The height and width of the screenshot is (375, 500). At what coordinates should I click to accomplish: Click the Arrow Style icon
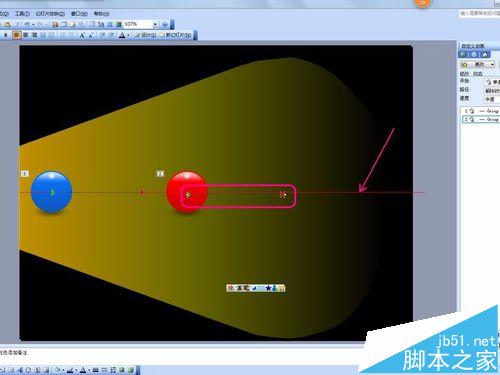[113, 370]
